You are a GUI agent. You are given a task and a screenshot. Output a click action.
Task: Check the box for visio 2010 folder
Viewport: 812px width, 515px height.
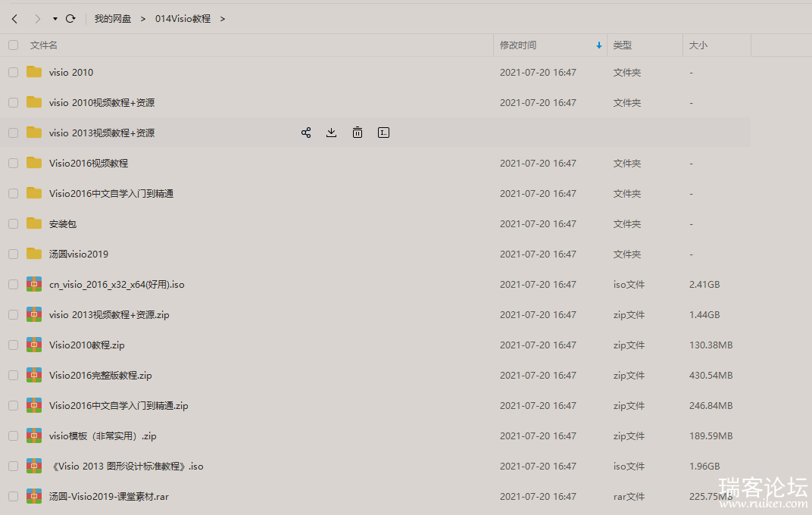14,73
